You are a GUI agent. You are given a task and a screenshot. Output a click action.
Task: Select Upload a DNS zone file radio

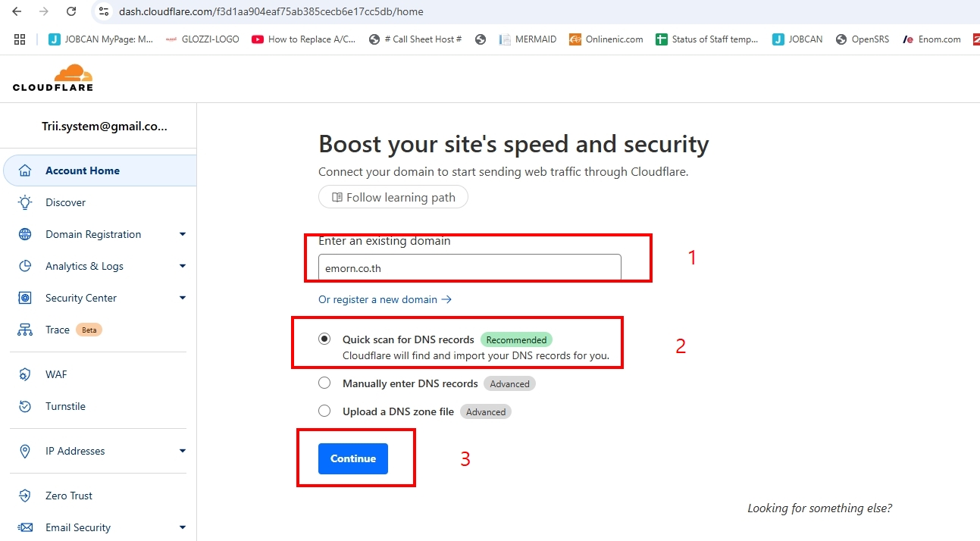[x=324, y=411]
